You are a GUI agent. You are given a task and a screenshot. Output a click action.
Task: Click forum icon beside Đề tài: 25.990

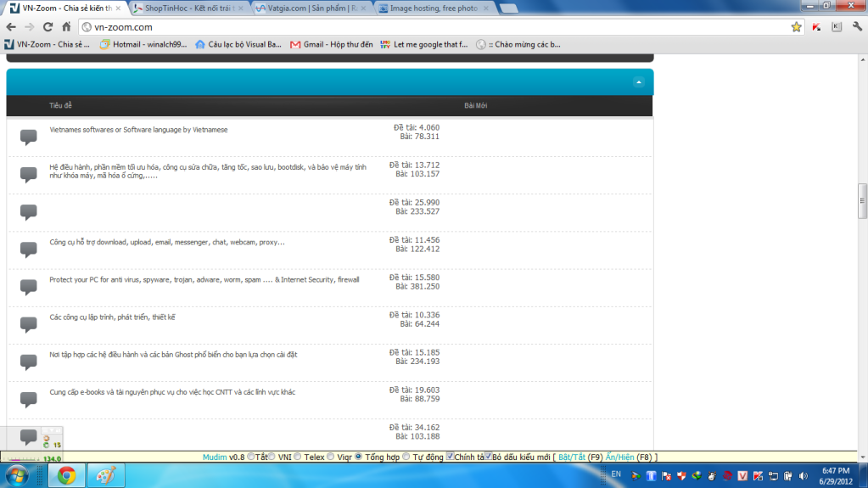[28, 212]
